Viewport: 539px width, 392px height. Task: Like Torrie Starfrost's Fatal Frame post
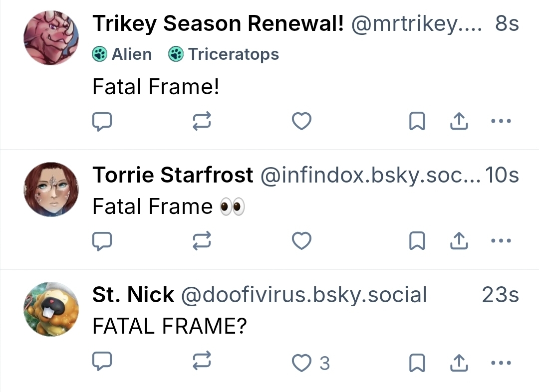click(x=301, y=241)
